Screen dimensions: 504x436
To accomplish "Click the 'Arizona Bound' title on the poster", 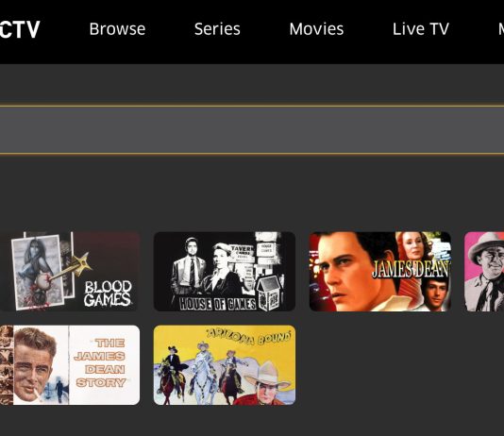I will (x=248, y=338).
